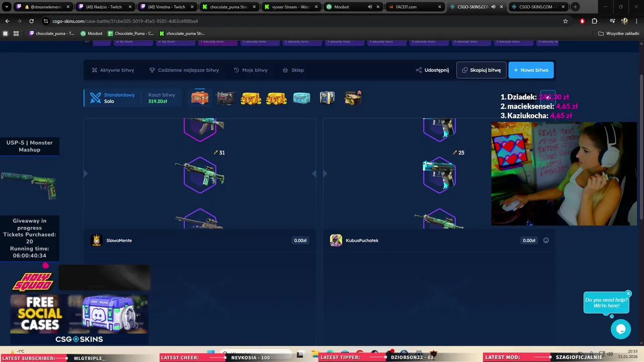Select the light blue case icon
The height and width of the screenshot is (362, 644).
[x=302, y=98]
